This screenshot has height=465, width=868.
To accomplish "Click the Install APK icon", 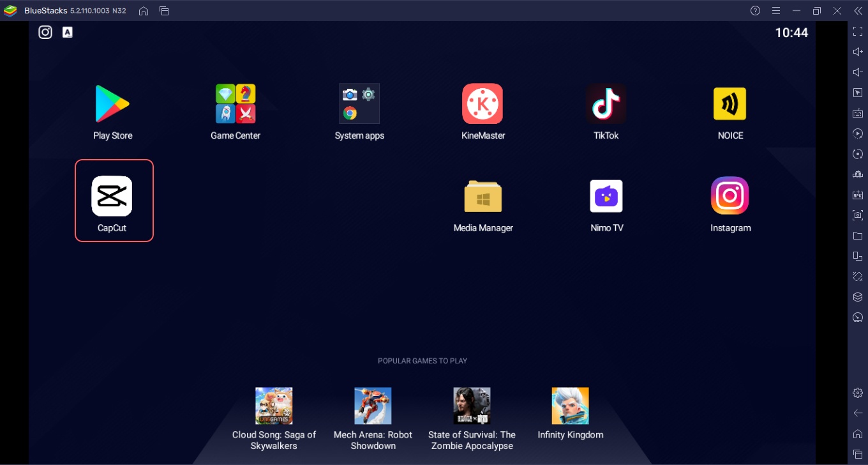I will [858, 195].
